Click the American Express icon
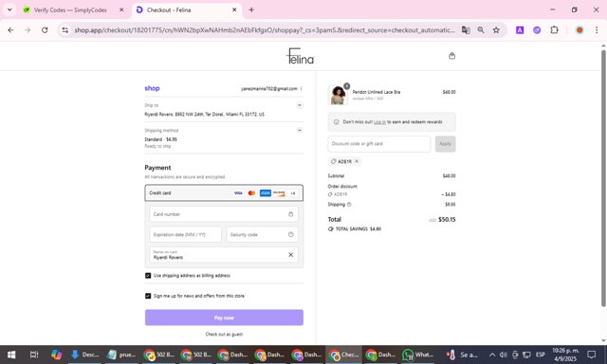607x364 pixels. (x=266, y=193)
